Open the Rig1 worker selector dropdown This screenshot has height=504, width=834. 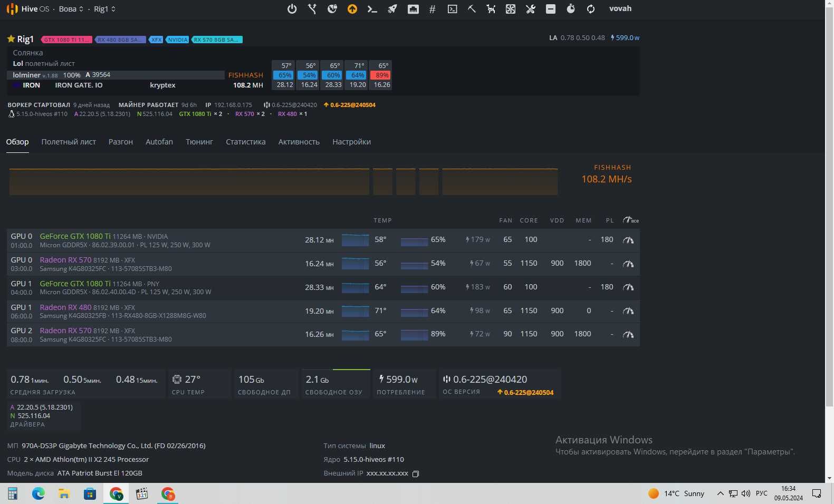(x=104, y=9)
